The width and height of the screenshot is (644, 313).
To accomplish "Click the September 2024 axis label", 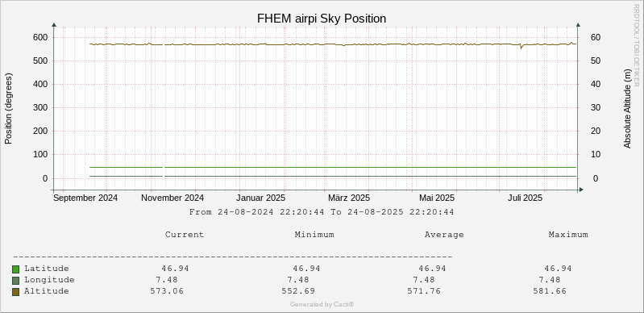I will [85, 198].
